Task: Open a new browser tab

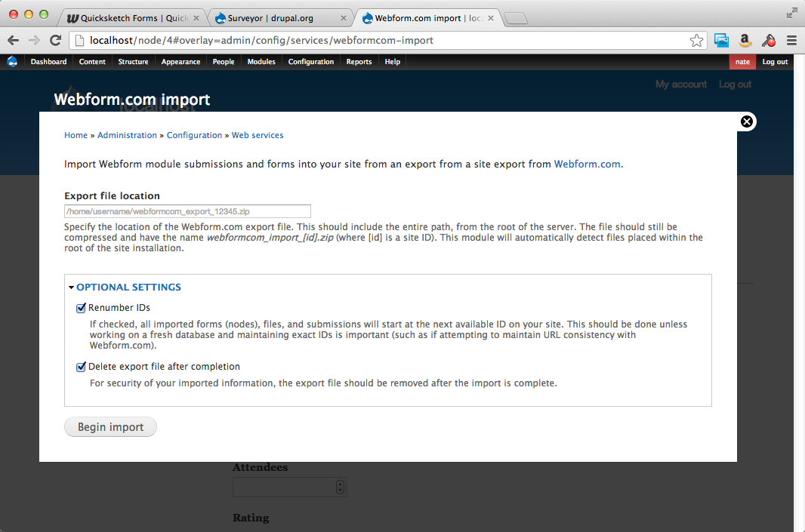Action: click(516, 18)
